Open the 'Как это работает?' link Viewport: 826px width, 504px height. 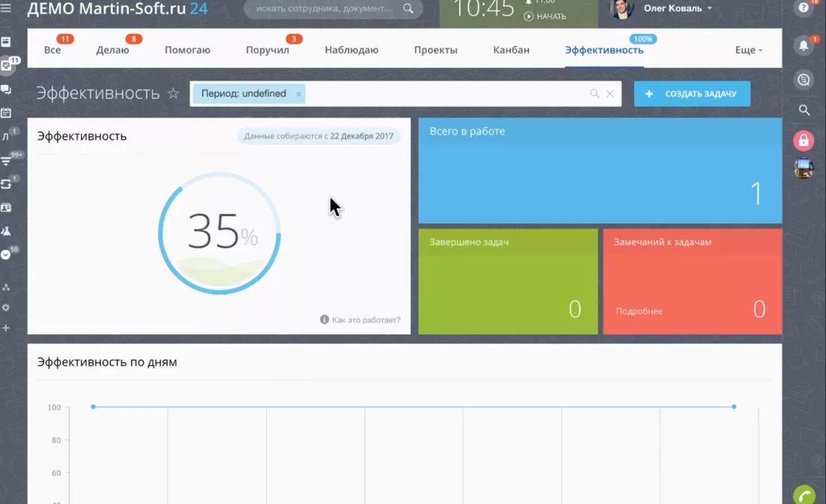point(366,319)
